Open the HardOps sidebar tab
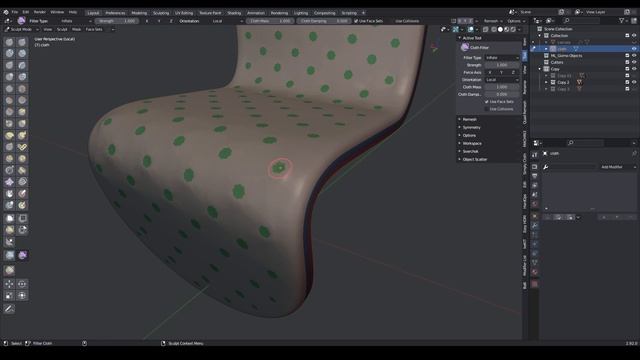This screenshot has height=360, width=640. pyautogui.click(x=525, y=201)
